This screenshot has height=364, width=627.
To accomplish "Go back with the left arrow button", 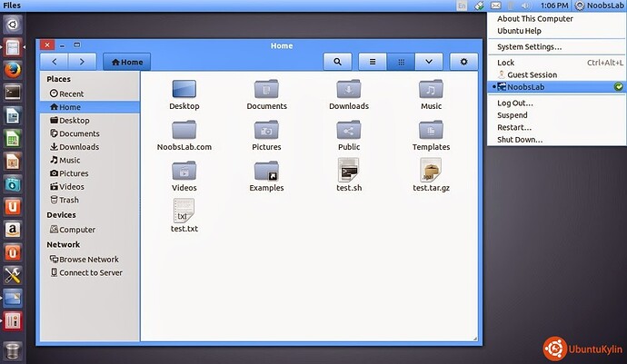I will [x=55, y=62].
